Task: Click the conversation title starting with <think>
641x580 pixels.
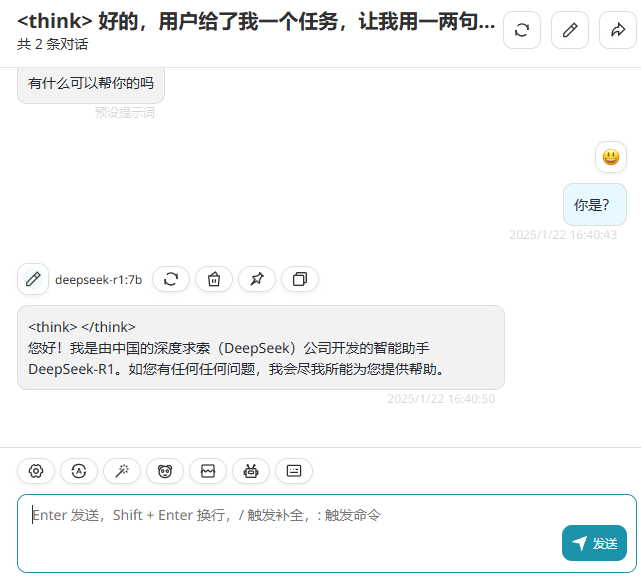Action: (256, 21)
